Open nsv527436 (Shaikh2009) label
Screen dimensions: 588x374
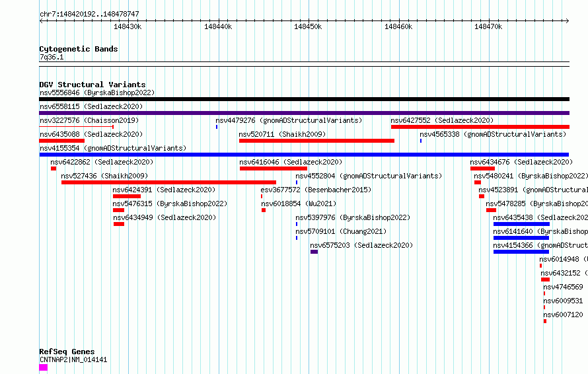[104, 176]
